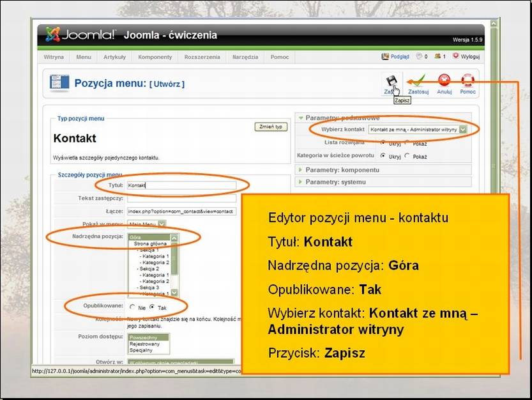Select Pokaż for Kategoria w ścieżce powrotu

click(407, 155)
